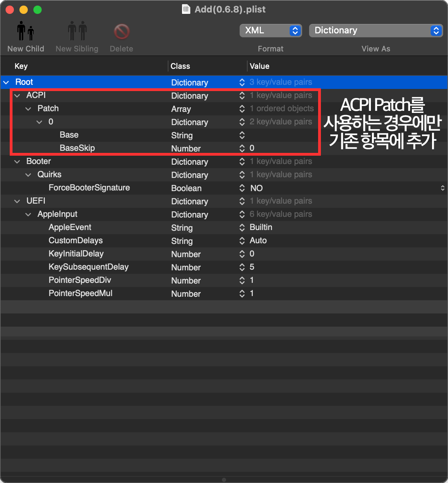Select the AppleInput key
This screenshot has height=483, width=448.
pyautogui.click(x=57, y=214)
